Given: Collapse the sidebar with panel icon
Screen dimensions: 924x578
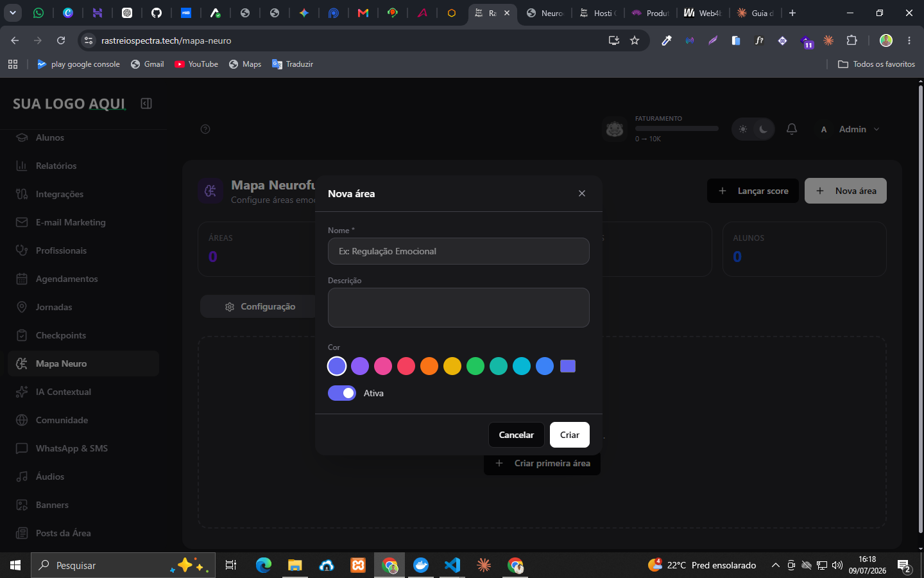Looking at the screenshot, I should (x=146, y=103).
